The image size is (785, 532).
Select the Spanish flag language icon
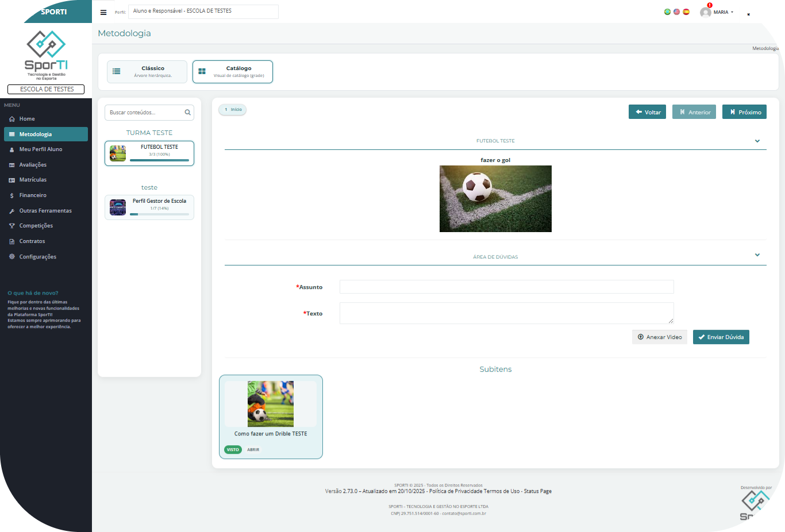(686, 11)
